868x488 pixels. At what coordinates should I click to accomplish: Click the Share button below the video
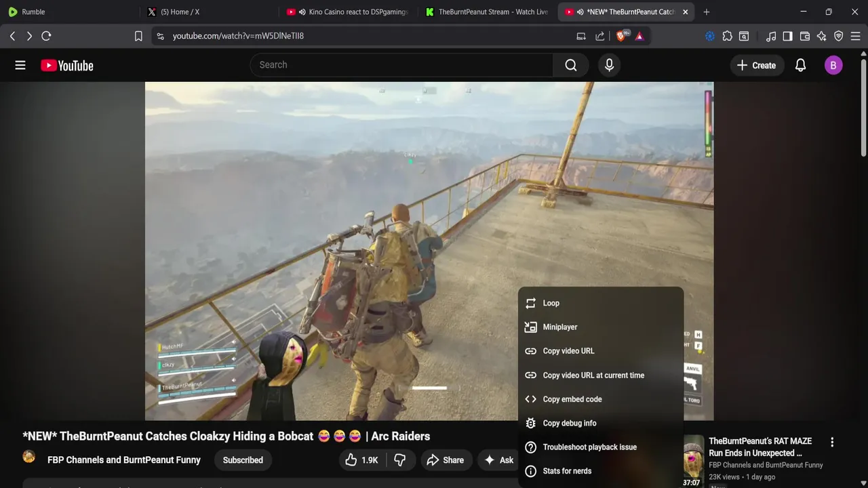pos(445,460)
